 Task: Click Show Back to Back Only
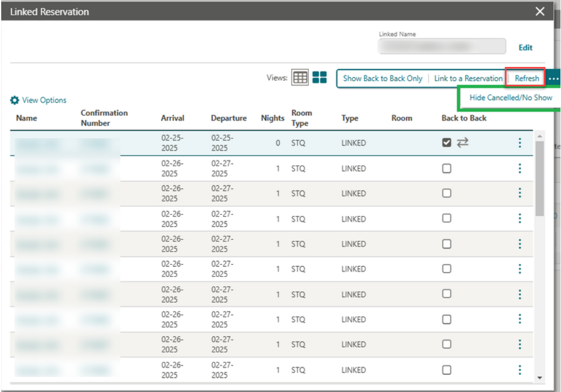382,78
